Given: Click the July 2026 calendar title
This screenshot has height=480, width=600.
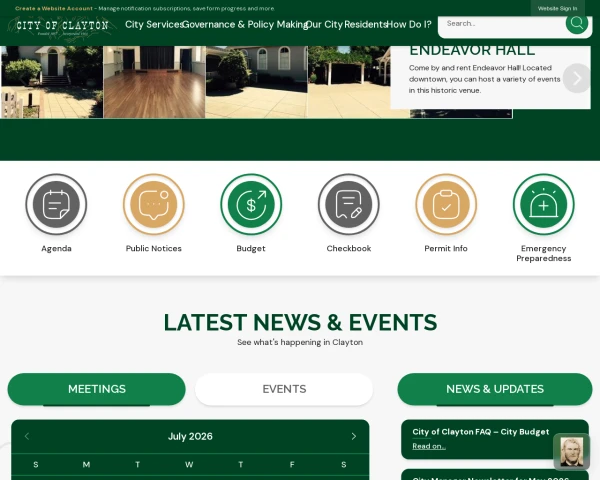Looking at the screenshot, I should click(x=190, y=436).
